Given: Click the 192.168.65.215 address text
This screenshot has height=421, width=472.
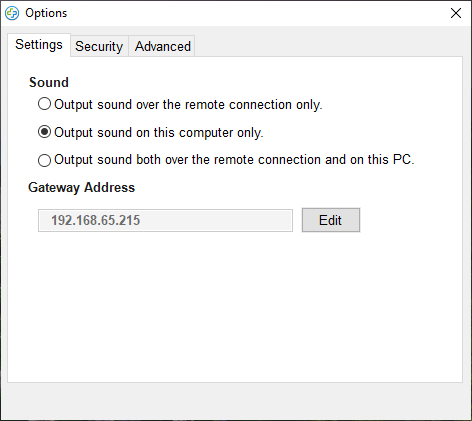Looking at the screenshot, I should point(95,220).
